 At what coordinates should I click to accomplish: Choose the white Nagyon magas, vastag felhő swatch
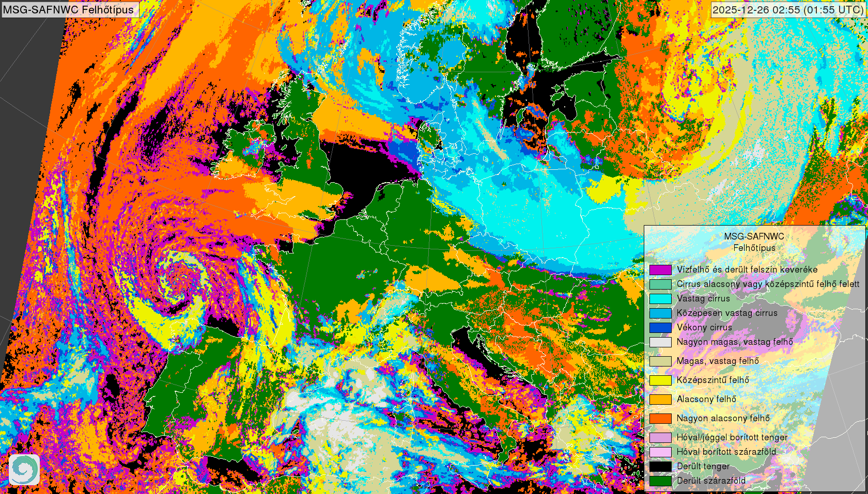(660, 342)
